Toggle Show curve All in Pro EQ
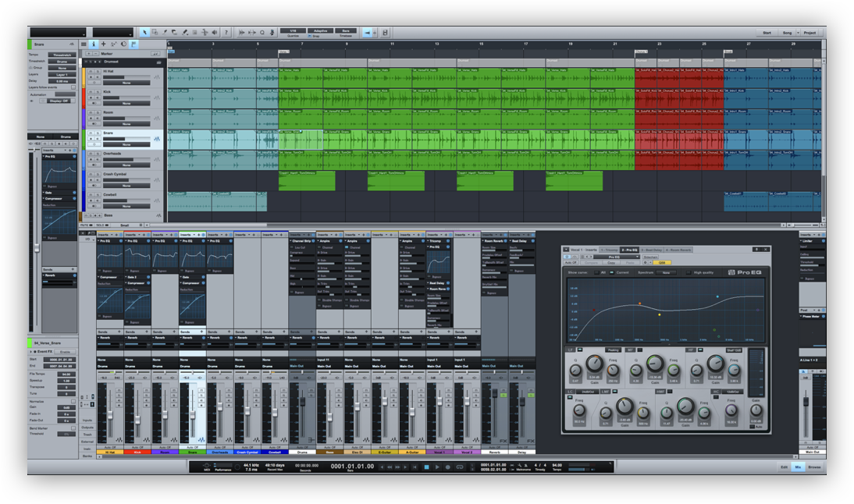Image resolution: width=854 pixels, height=504 pixels. click(597, 272)
